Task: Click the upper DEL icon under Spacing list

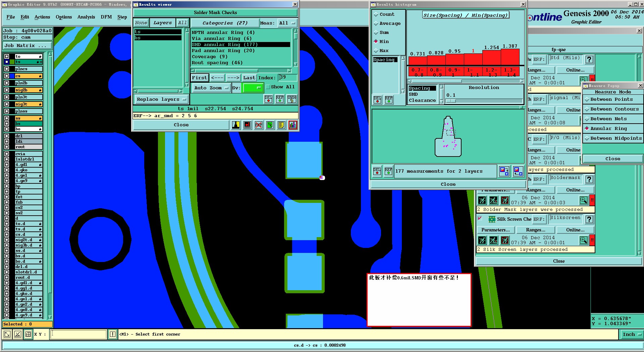Action: pos(377,100)
